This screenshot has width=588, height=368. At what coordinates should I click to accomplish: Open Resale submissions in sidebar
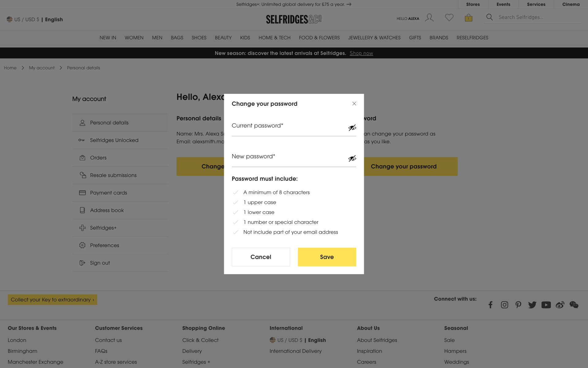(x=120, y=175)
